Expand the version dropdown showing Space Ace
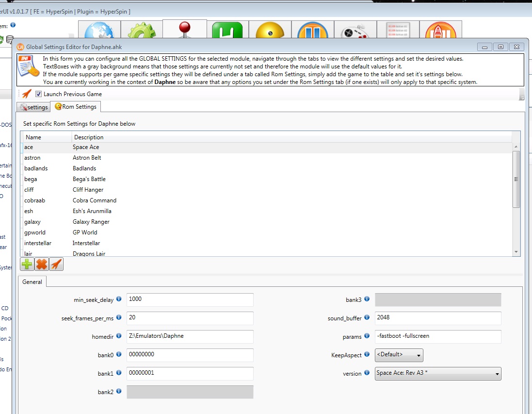The image size is (532, 414). [x=437, y=374]
